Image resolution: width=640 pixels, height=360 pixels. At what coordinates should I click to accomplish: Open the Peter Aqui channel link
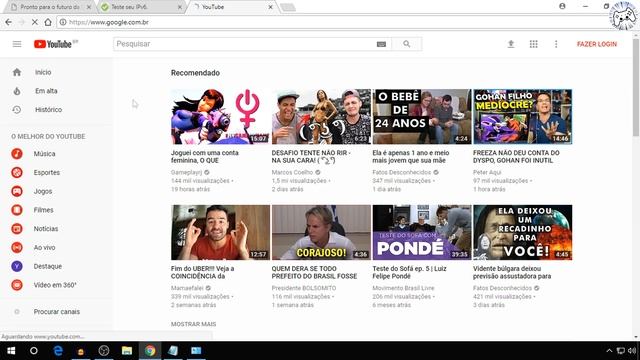(487, 172)
